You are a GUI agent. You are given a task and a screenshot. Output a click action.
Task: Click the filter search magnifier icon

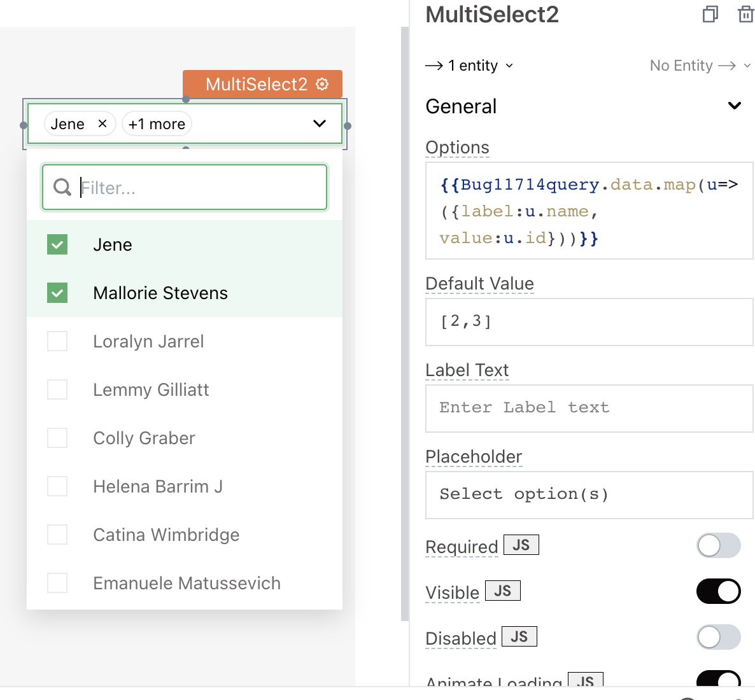pos(62,187)
